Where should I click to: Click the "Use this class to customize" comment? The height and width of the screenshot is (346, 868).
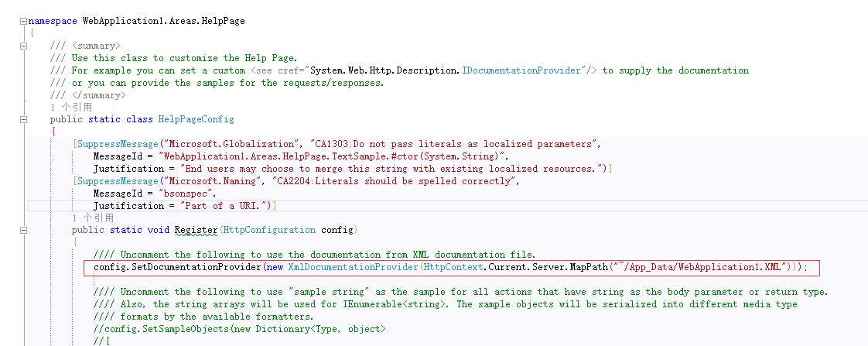[173, 58]
